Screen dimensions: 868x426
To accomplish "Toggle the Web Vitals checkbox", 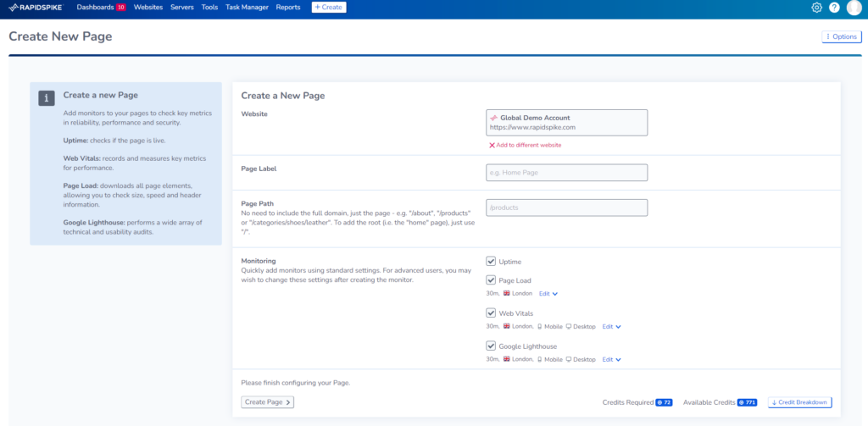I will coord(491,313).
